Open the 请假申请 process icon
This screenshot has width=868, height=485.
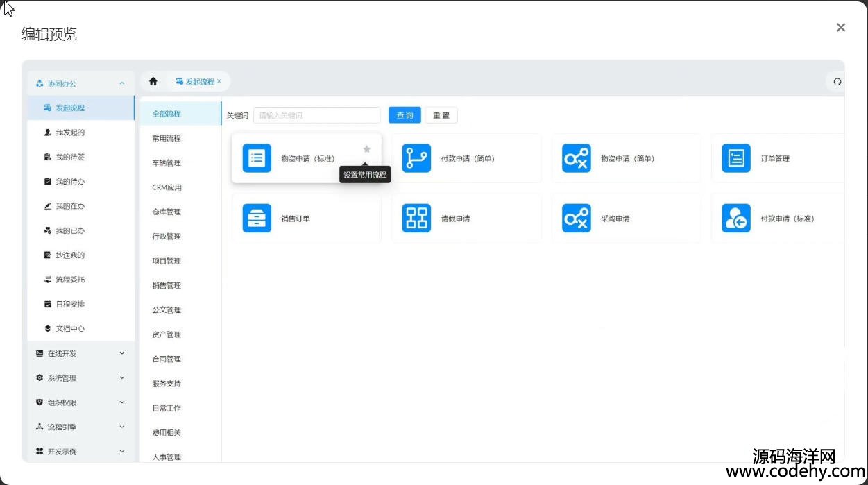416,219
